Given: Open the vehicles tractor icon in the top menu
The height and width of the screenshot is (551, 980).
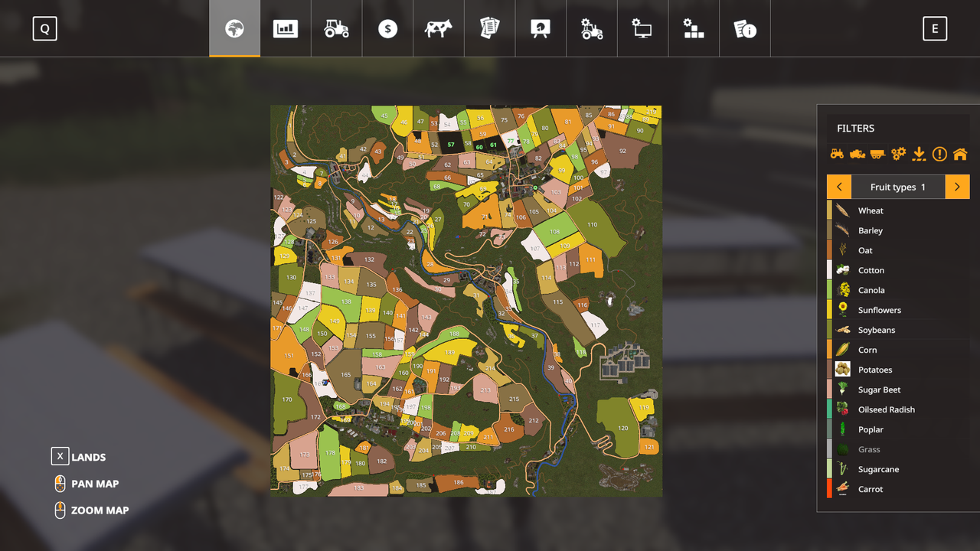Looking at the screenshot, I should tap(336, 28).
